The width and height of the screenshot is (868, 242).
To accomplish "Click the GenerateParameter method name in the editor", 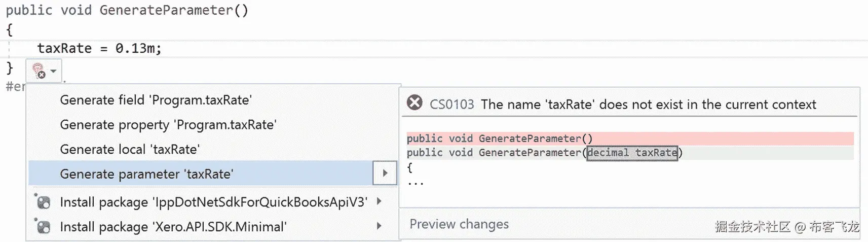I will [166, 10].
